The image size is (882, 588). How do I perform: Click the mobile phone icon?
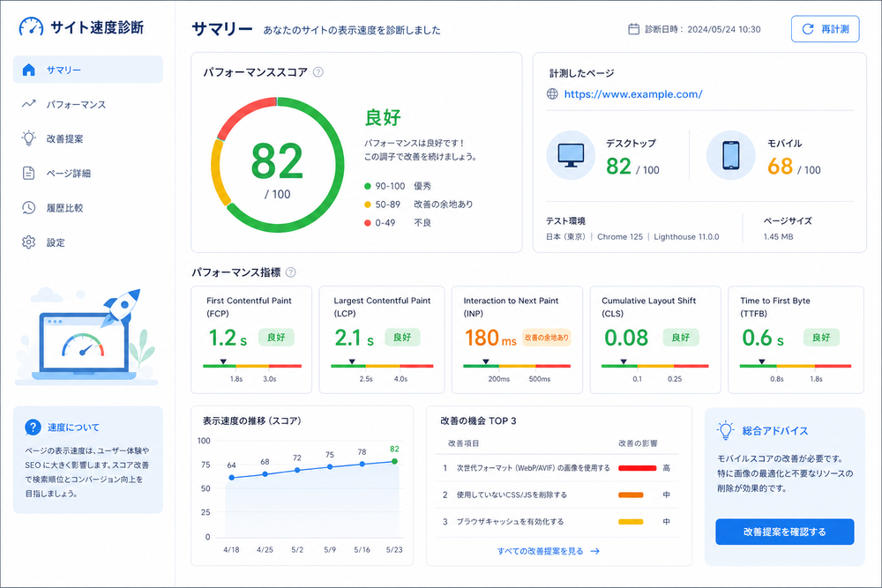[x=730, y=155]
